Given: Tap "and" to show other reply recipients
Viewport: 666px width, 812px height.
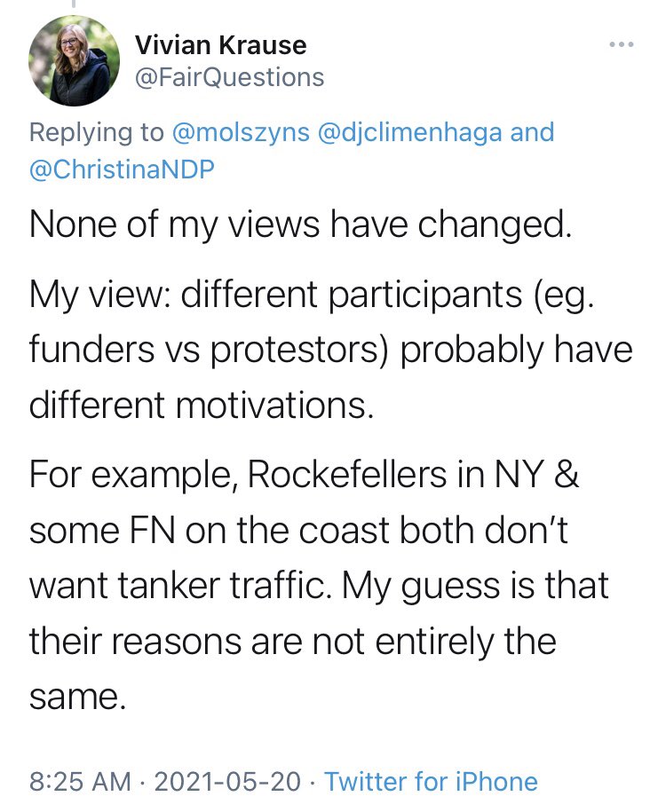Looking at the screenshot, I should click(x=532, y=132).
